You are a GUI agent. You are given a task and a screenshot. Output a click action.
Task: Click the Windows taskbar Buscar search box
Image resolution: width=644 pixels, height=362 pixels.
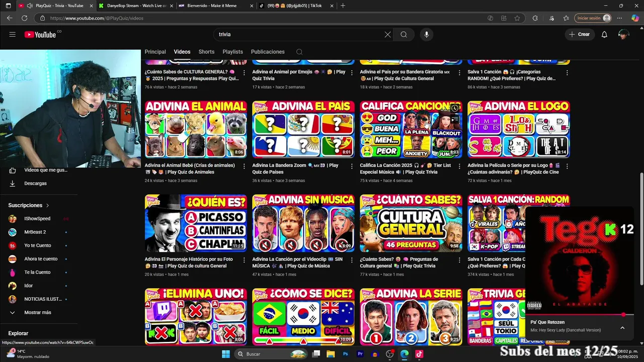click(x=272, y=354)
